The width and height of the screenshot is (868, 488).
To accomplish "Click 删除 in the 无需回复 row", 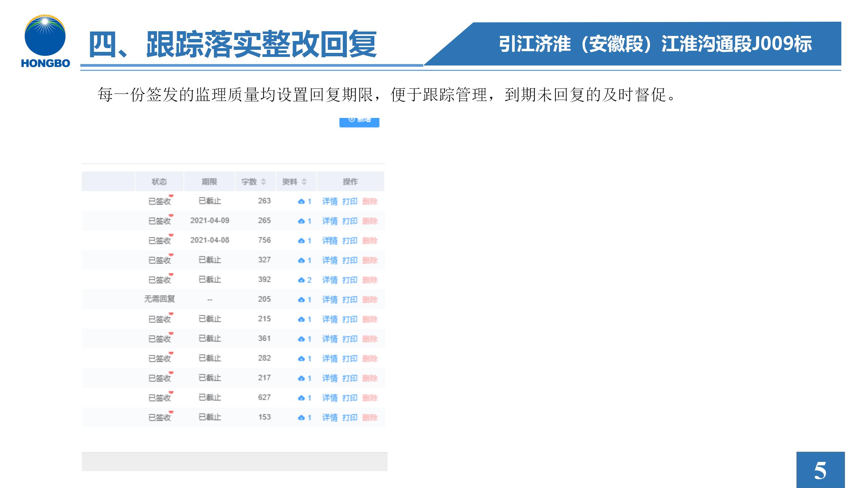I will 370,300.
